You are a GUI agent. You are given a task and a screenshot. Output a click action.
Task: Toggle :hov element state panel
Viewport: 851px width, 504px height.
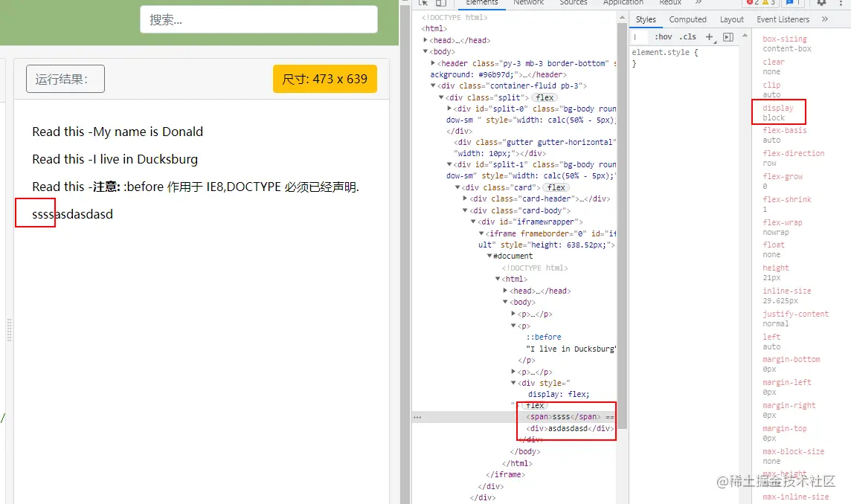click(x=664, y=37)
